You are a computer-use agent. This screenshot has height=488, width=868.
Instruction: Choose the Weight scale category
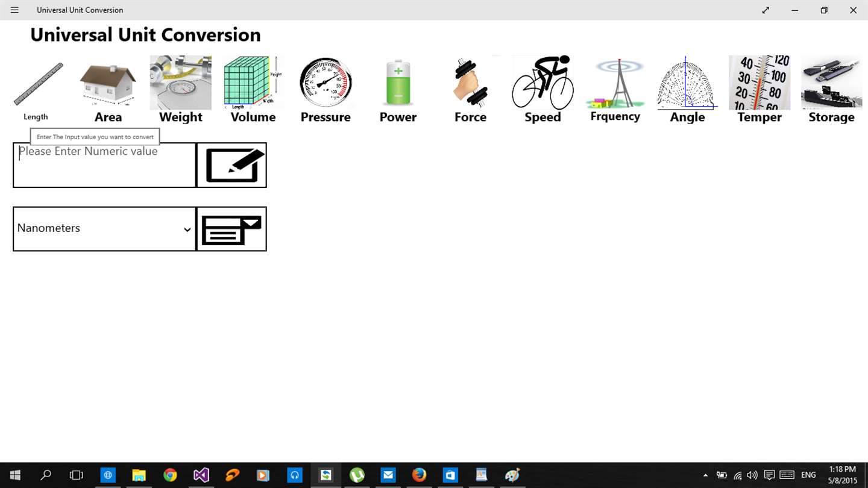pyautogui.click(x=181, y=83)
